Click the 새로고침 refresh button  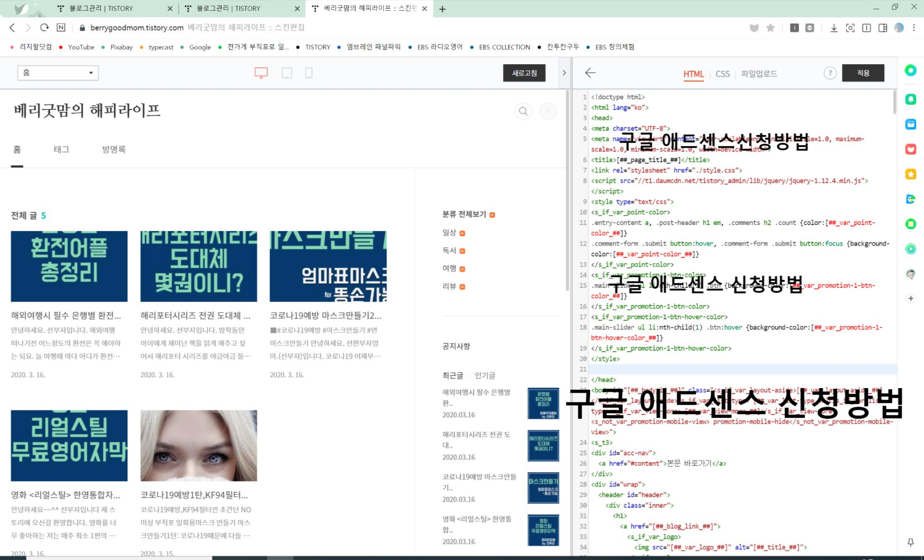pos(524,73)
